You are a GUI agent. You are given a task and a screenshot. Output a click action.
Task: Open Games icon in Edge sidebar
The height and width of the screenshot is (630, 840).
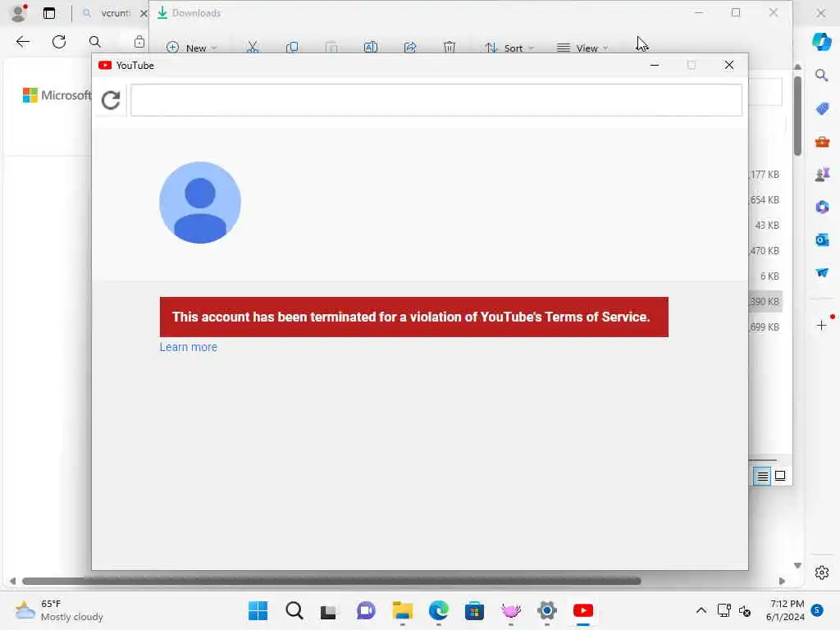[x=822, y=175]
